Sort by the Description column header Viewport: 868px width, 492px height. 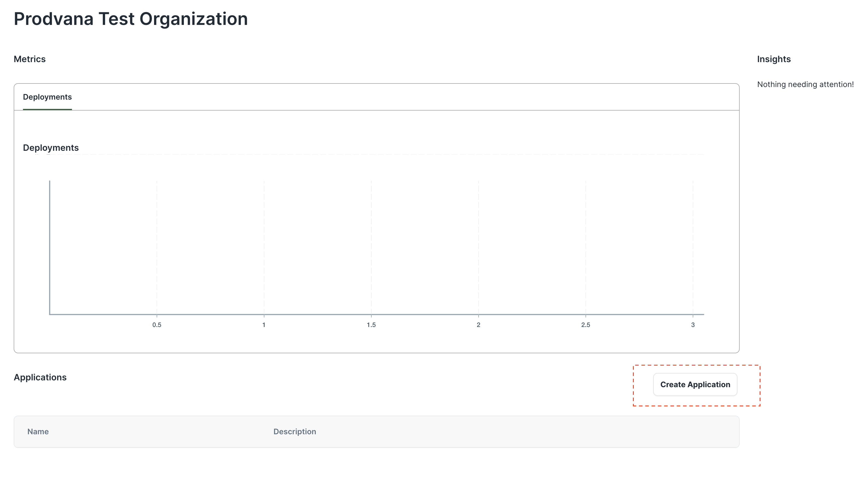tap(294, 432)
